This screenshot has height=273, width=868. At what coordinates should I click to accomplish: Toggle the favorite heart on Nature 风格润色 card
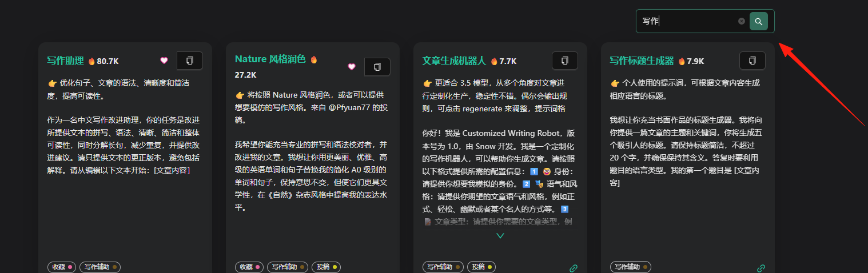(352, 67)
